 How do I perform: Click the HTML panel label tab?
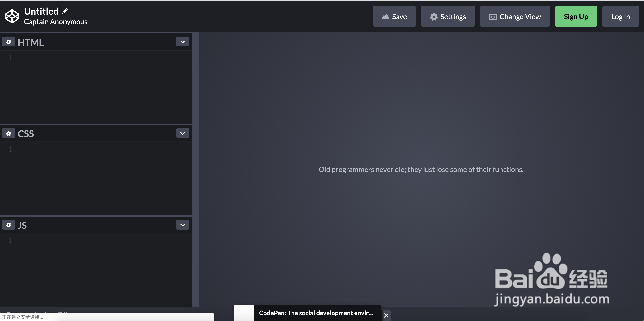click(x=30, y=42)
